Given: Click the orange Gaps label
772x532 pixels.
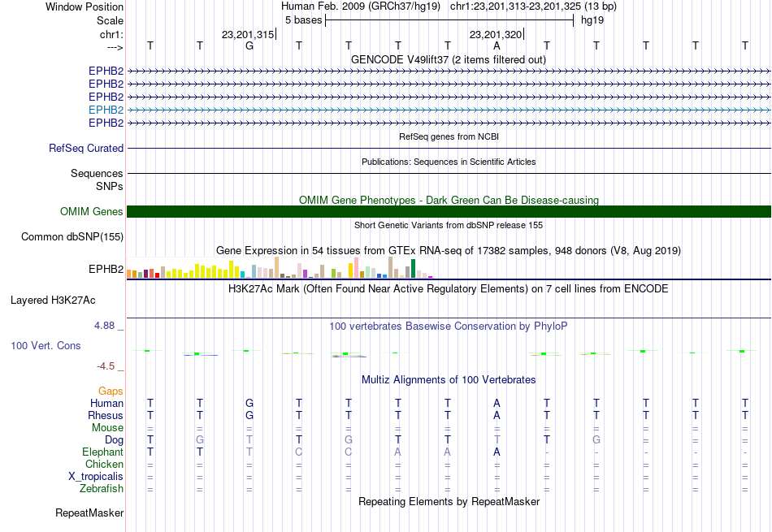Looking at the screenshot, I should click(x=111, y=391).
